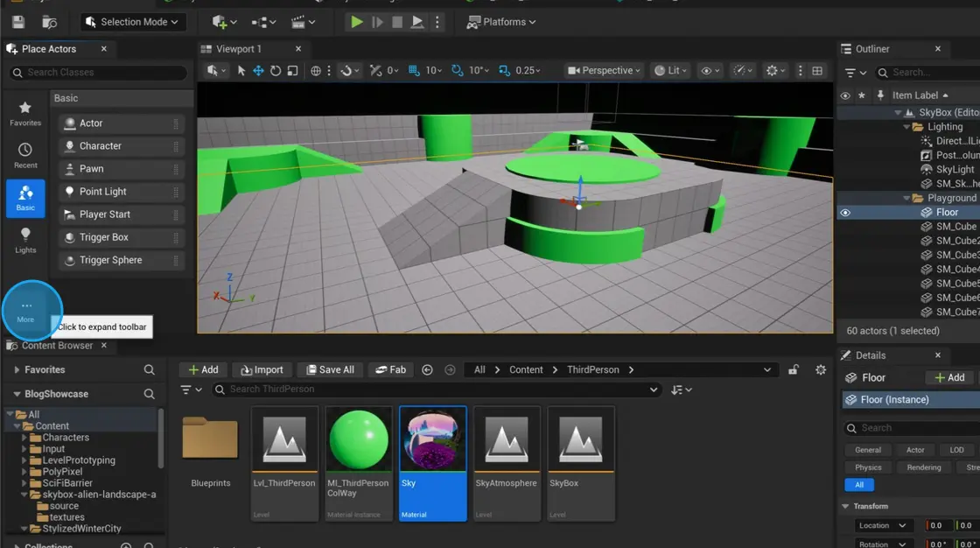Viewport: 980px width, 548px height.
Task: Collapse the Playground folder in Outliner
Action: pos(906,199)
